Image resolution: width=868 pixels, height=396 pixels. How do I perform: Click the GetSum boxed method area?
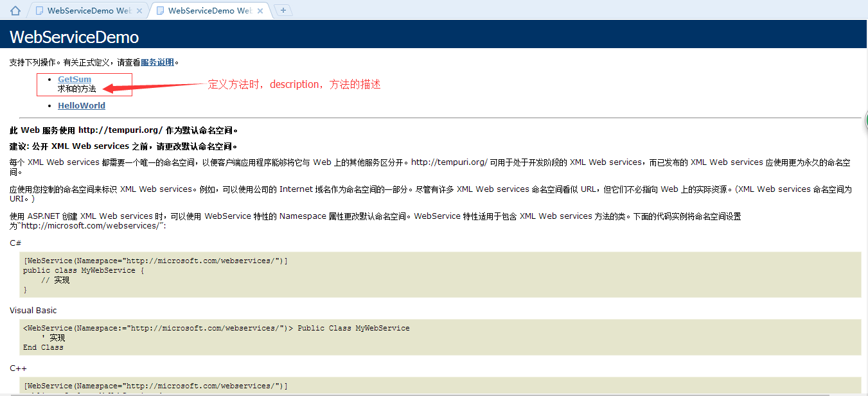[x=84, y=84]
